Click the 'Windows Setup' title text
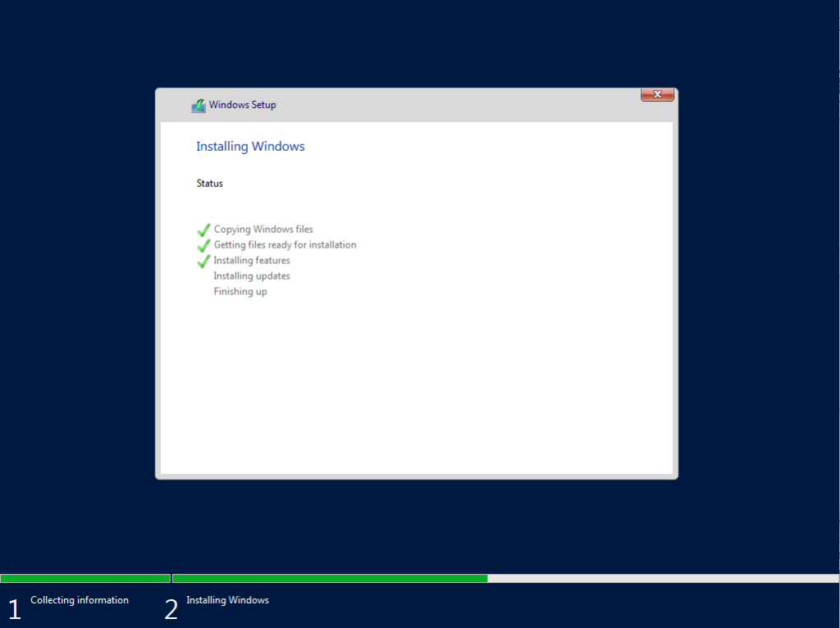The image size is (840, 628). 242,105
